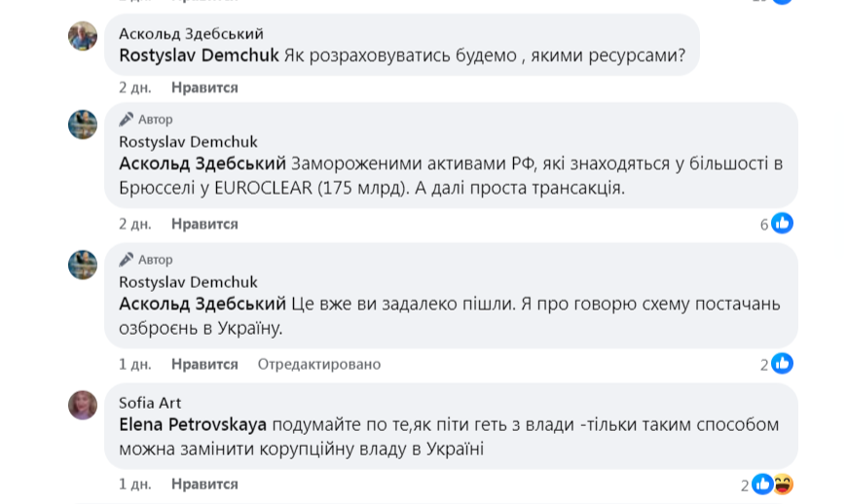
Task: Click Аскольд Здебський's profile avatar
Action: pyautogui.click(x=83, y=36)
